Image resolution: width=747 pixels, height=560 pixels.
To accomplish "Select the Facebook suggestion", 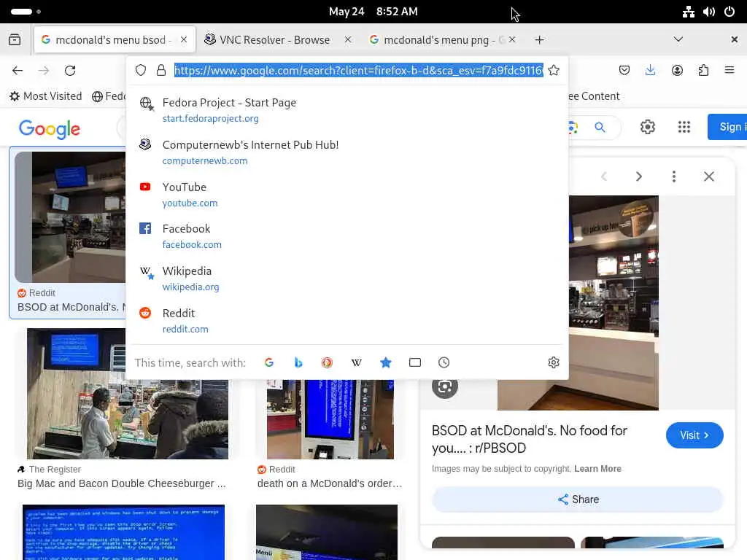I will (x=347, y=236).
